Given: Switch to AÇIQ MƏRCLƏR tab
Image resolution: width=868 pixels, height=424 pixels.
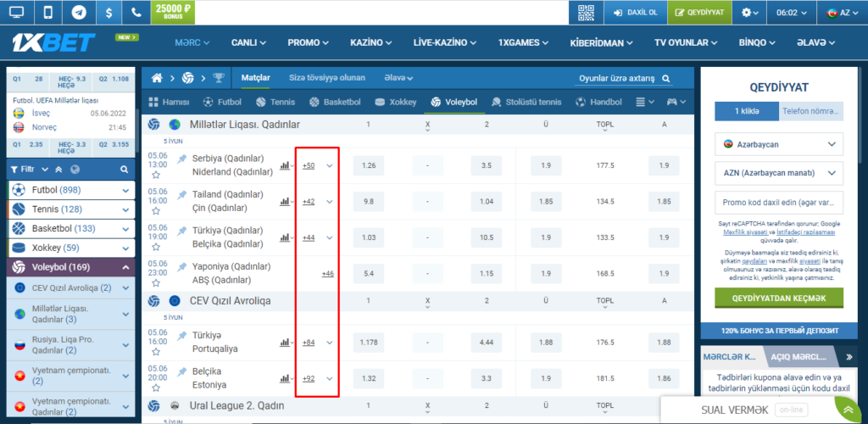Looking at the screenshot, I should click(x=798, y=357).
